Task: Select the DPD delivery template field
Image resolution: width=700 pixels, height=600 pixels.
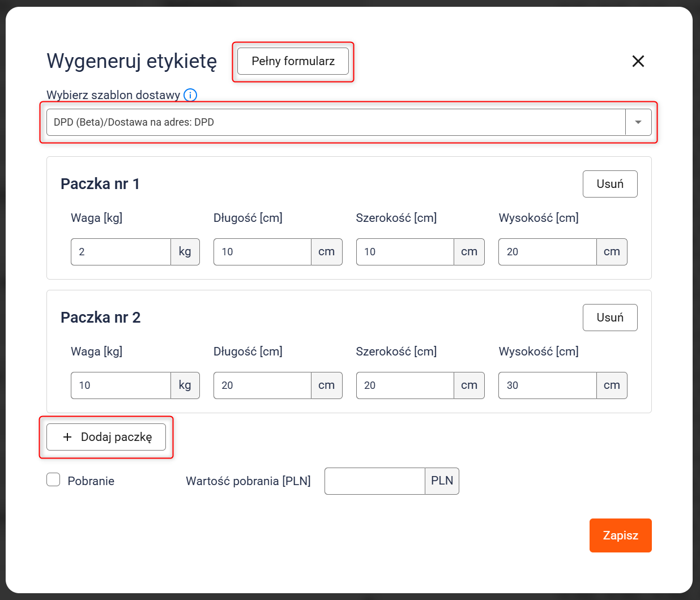Action: 335,122
